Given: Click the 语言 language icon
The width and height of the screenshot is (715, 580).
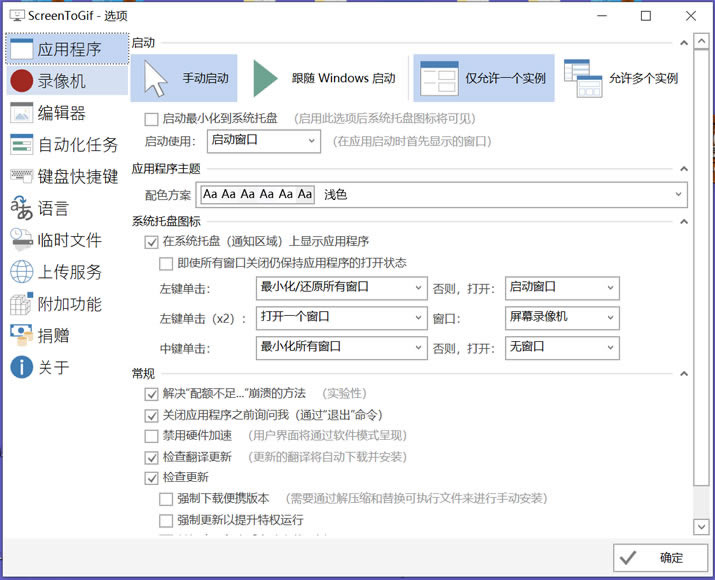Looking at the screenshot, I should [x=21, y=208].
